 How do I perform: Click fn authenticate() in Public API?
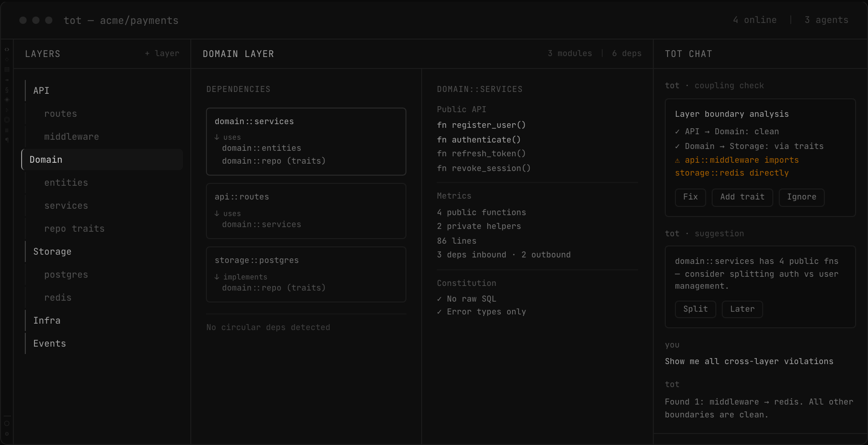[x=479, y=140]
